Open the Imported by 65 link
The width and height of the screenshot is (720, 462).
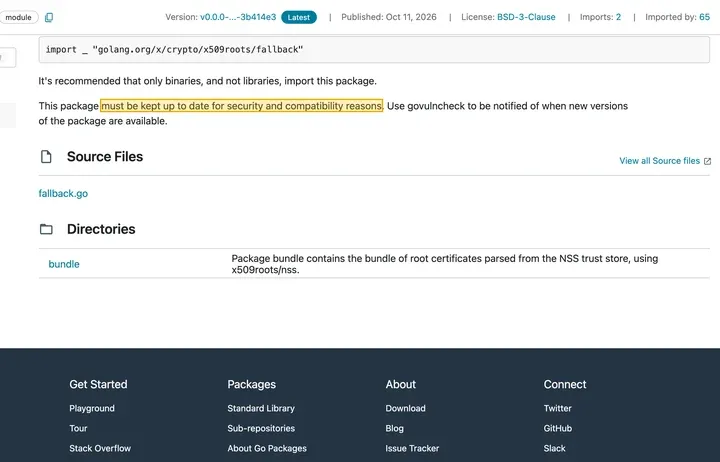[704, 17]
